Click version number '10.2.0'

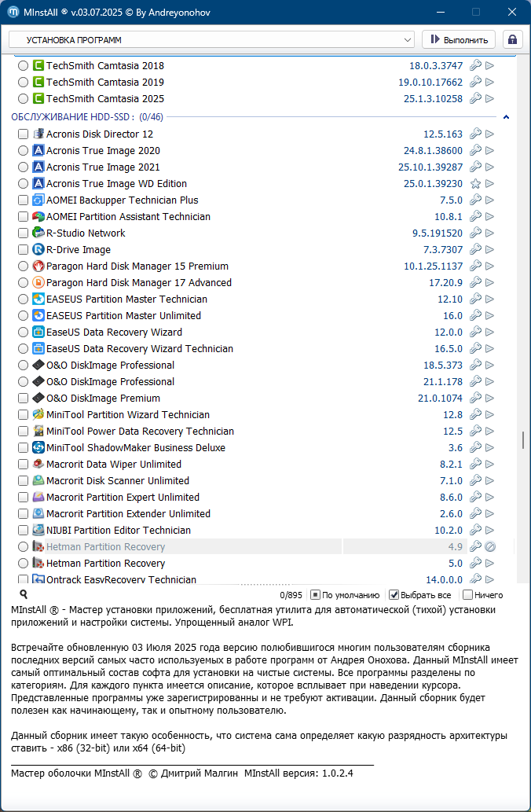tap(449, 531)
